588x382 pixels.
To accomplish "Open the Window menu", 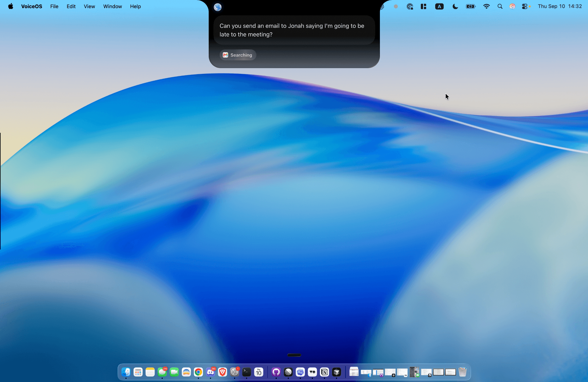I will [112, 6].
